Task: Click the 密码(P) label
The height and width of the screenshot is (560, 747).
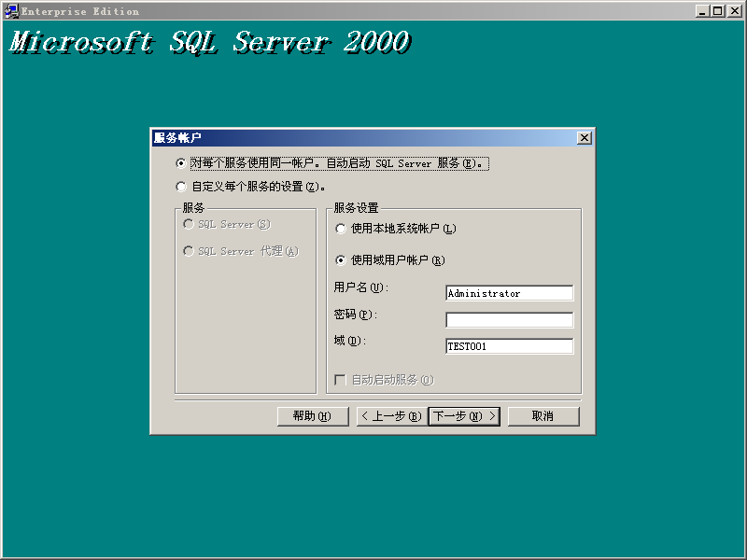Action: click(356, 315)
